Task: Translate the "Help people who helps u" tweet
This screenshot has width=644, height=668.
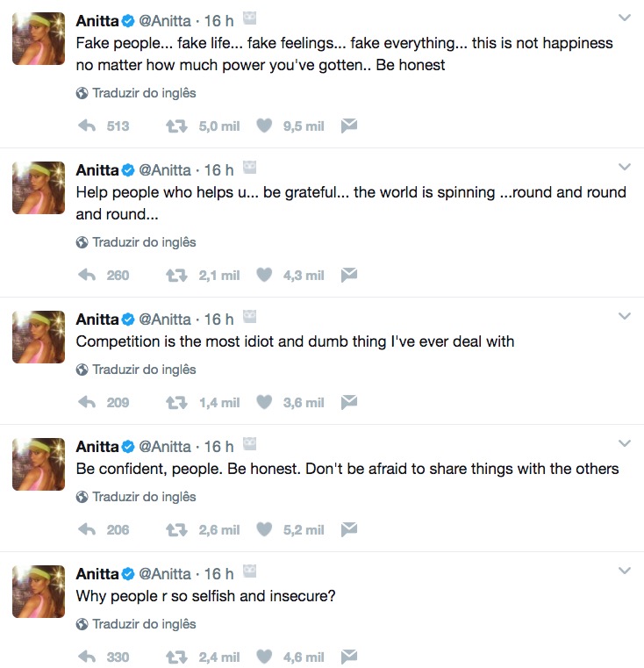Action: click(144, 242)
